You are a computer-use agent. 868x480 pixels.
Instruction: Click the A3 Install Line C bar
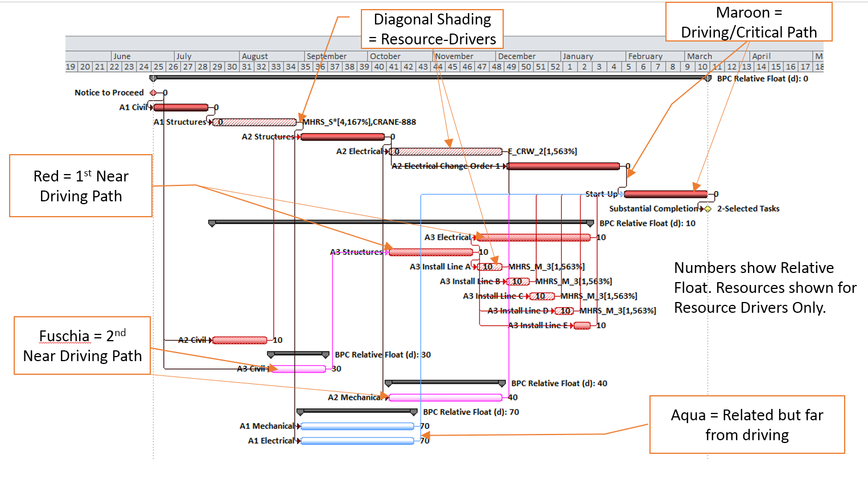pyautogui.click(x=542, y=296)
